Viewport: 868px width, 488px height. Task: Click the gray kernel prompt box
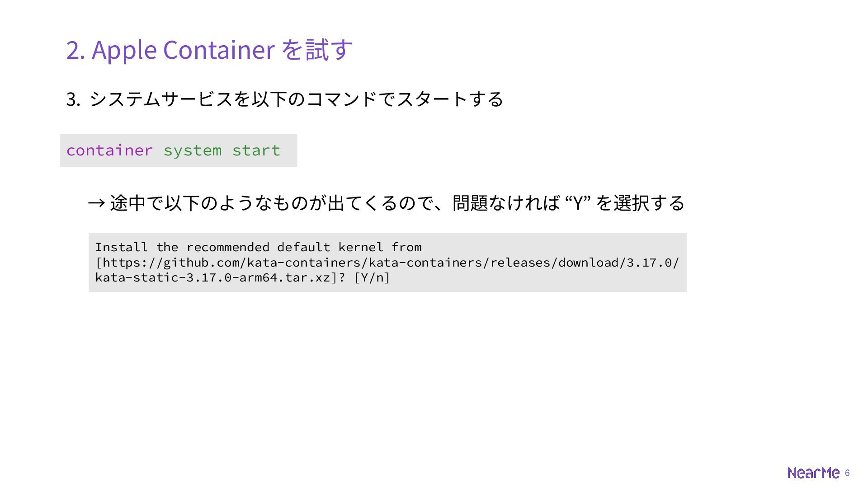pos(387,263)
